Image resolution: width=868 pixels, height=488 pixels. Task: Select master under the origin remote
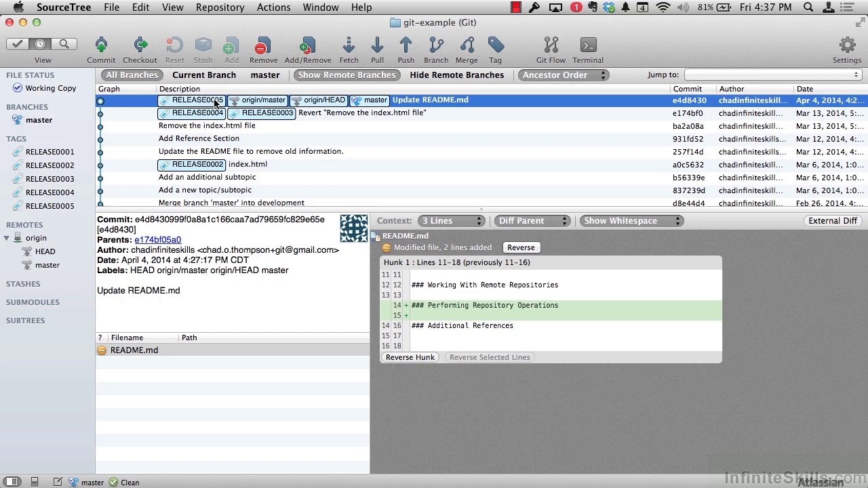click(47, 265)
